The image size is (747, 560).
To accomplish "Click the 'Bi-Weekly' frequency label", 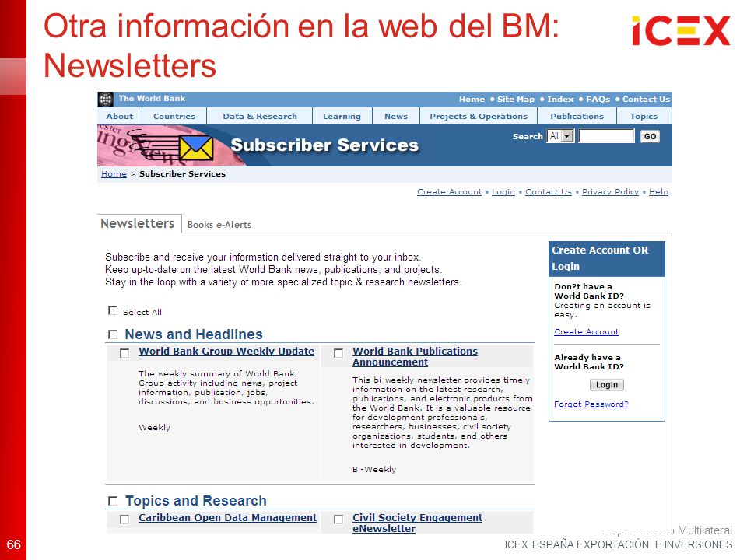I will pyautogui.click(x=374, y=469).
